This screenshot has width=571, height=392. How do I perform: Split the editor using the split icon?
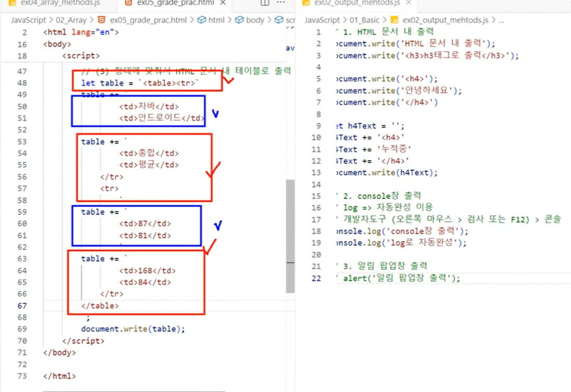(x=265, y=3)
